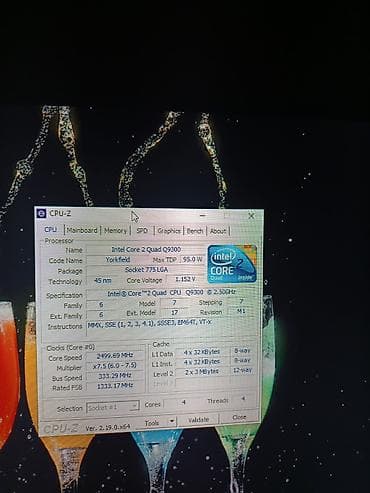This screenshot has width=370, height=493.
Task: Click the version text Ver. 2.19.0.x64
Action: [x=107, y=427]
